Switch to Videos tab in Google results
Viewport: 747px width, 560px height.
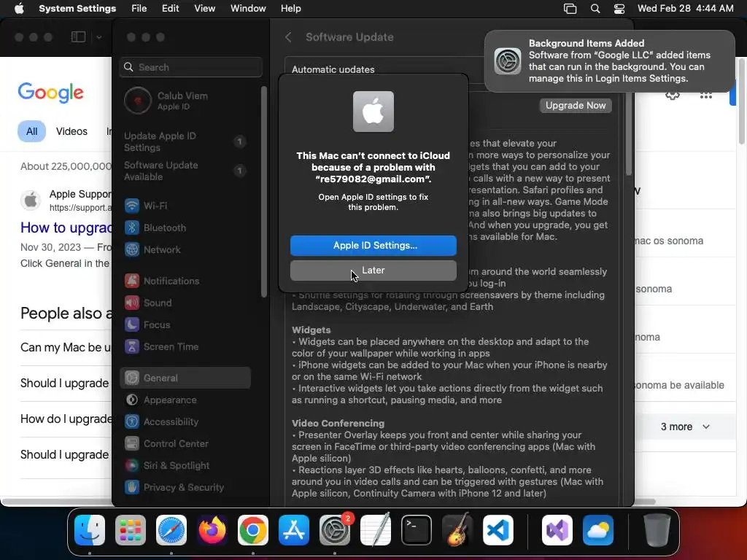tap(71, 131)
